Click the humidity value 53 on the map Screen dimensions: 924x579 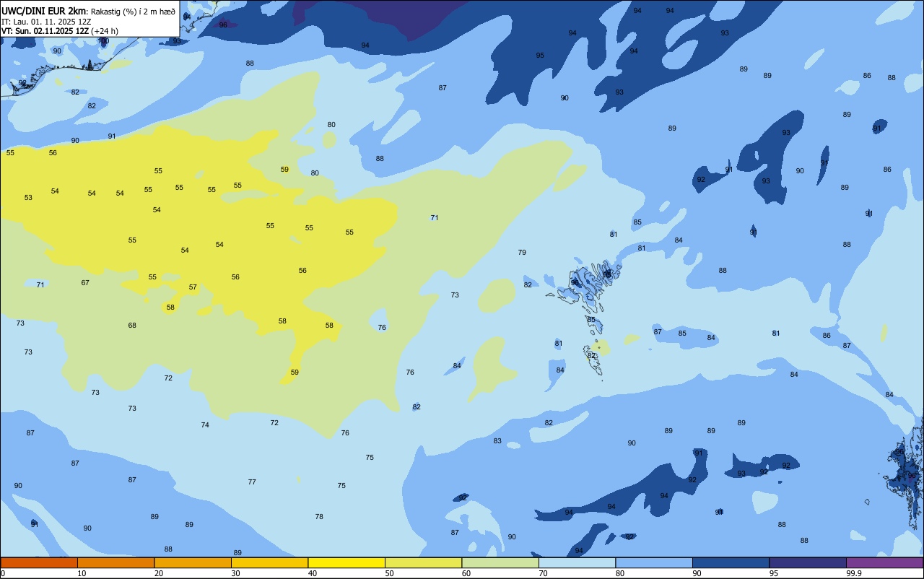[x=28, y=198]
